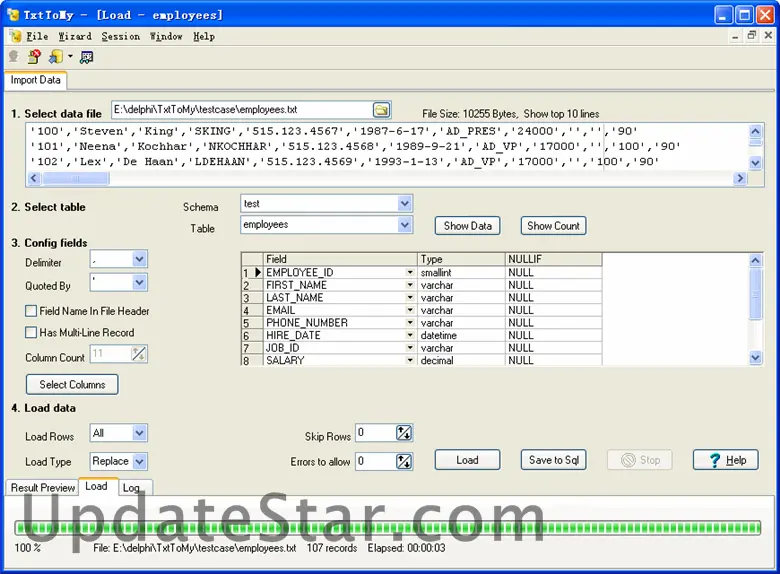Screen dimensions: 780x574
Task: Click the browse folder icon for data file
Action: coord(381,109)
